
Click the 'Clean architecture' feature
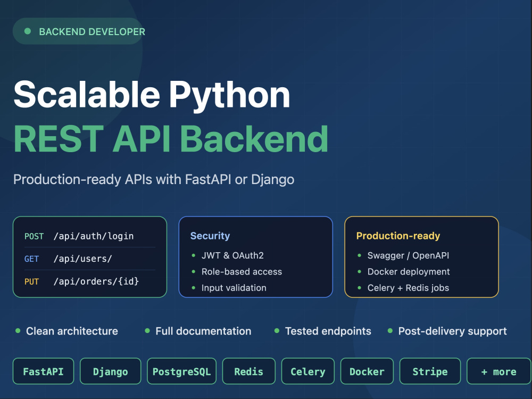pyautogui.click(x=67, y=331)
